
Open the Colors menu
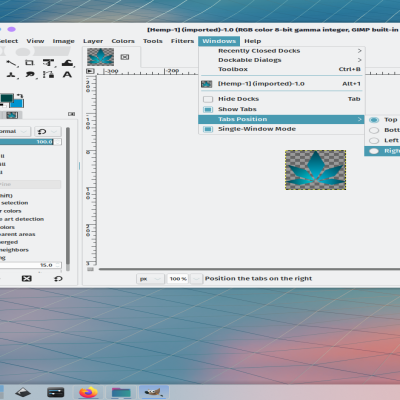click(123, 41)
